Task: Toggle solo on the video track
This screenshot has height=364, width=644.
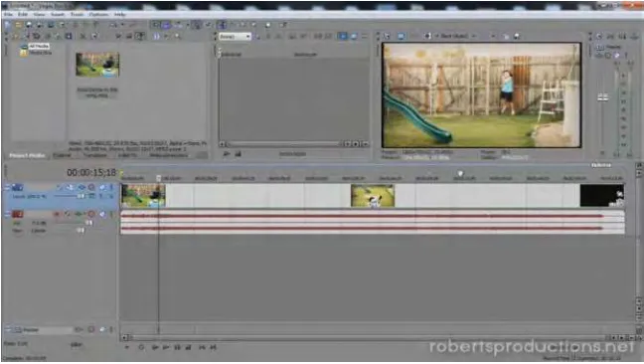Action: pyautogui.click(x=111, y=188)
